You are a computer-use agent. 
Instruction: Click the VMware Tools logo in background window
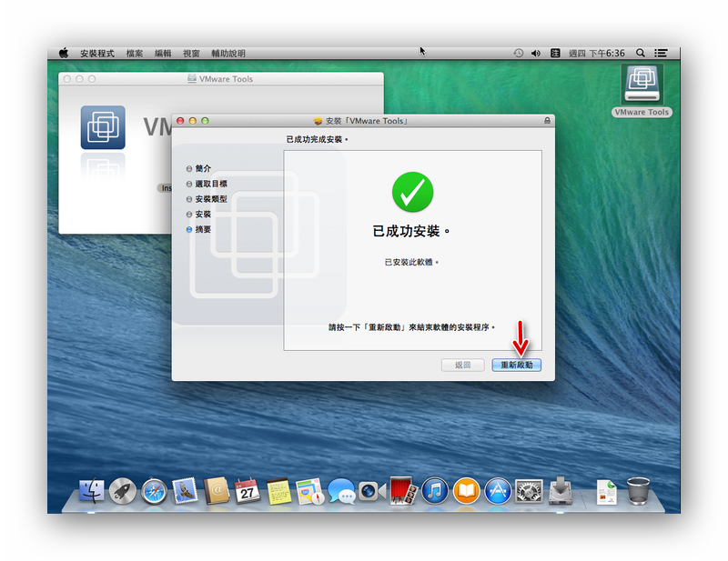(103, 127)
